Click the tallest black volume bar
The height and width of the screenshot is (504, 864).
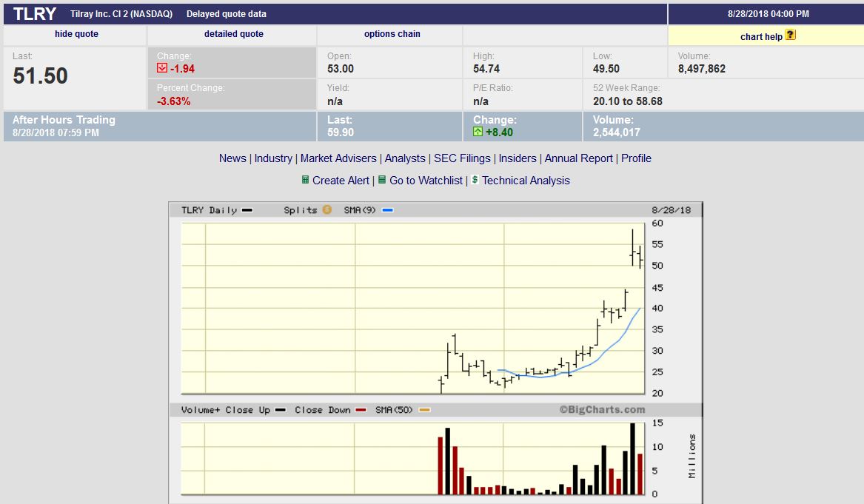632,459
